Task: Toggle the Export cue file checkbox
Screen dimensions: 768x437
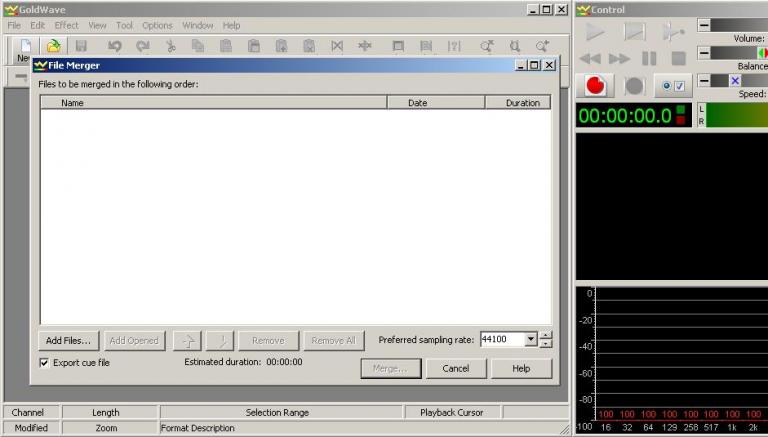Action: click(44, 363)
